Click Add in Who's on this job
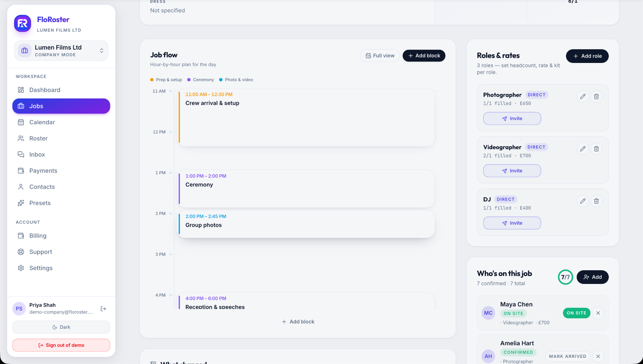Image resolution: width=643 pixels, height=364 pixels. pyautogui.click(x=592, y=277)
